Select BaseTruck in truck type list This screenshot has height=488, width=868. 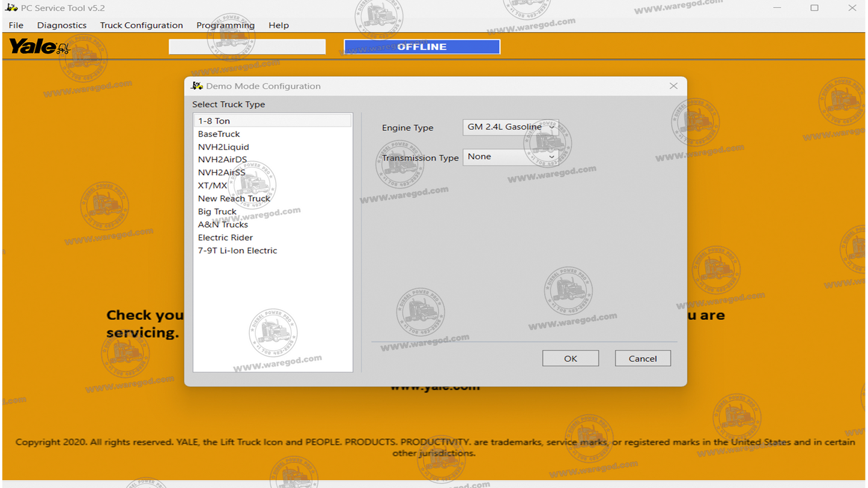coord(272,134)
